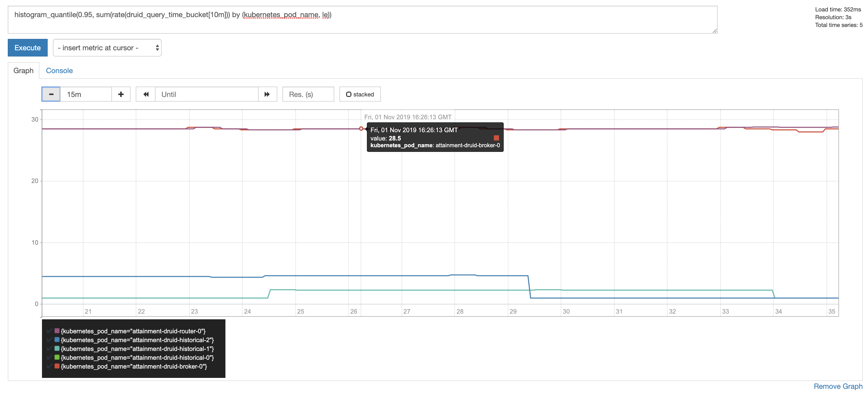Toggle the stacked graph checkbox
Screen dimensions: 868x395
349,94
